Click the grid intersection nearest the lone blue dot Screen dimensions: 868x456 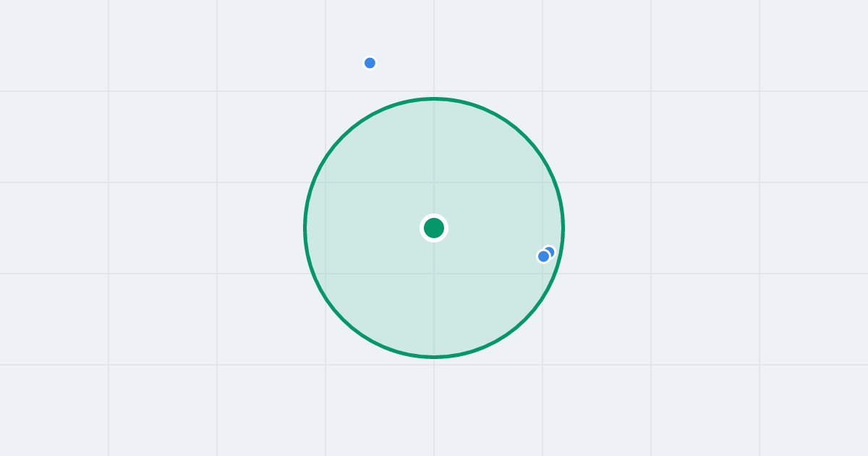pos(325,91)
